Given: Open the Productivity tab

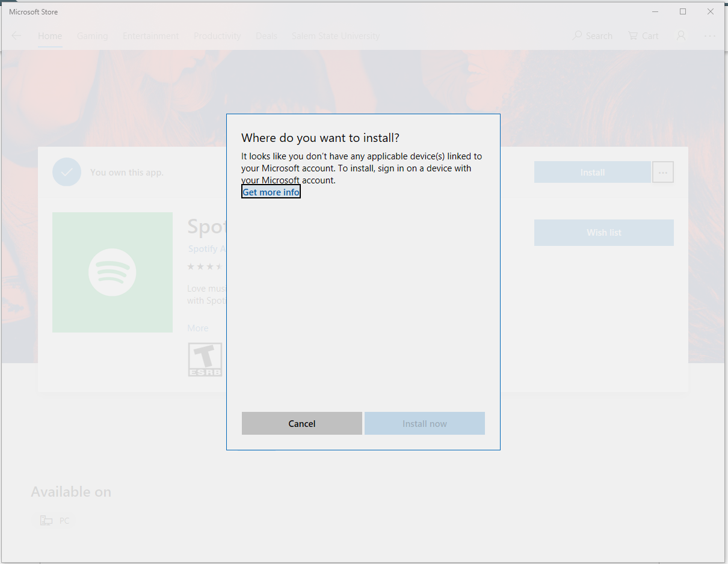Looking at the screenshot, I should click(217, 36).
